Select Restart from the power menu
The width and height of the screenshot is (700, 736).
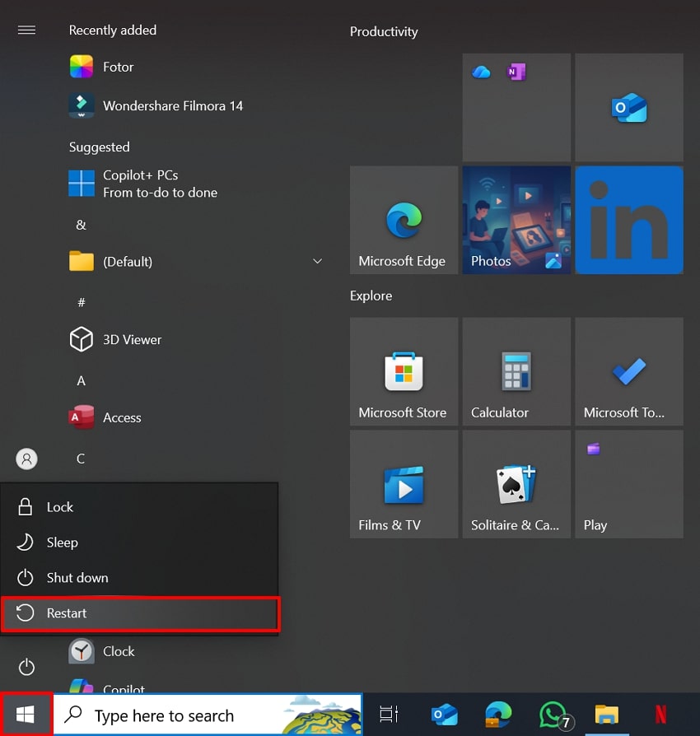(x=140, y=613)
